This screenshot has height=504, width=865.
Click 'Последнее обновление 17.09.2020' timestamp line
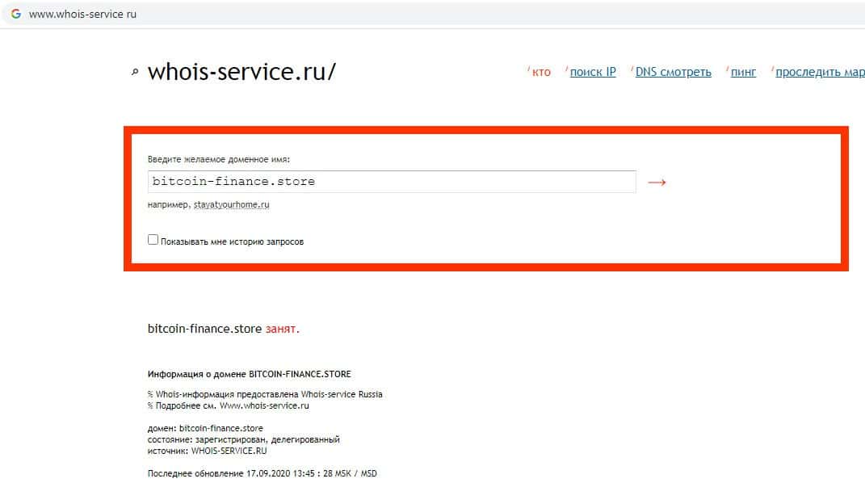click(262, 473)
